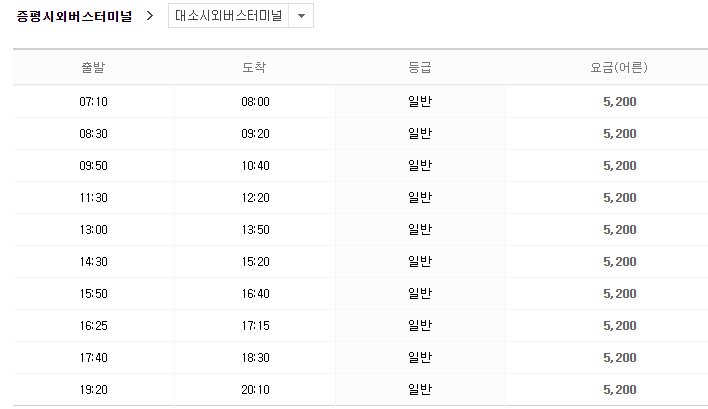Click the 증평시외버스터미널 departure terminal label

(74, 16)
